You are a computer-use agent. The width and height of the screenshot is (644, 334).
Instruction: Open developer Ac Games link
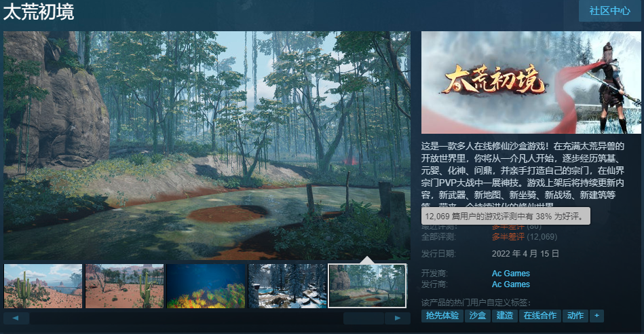pos(510,273)
